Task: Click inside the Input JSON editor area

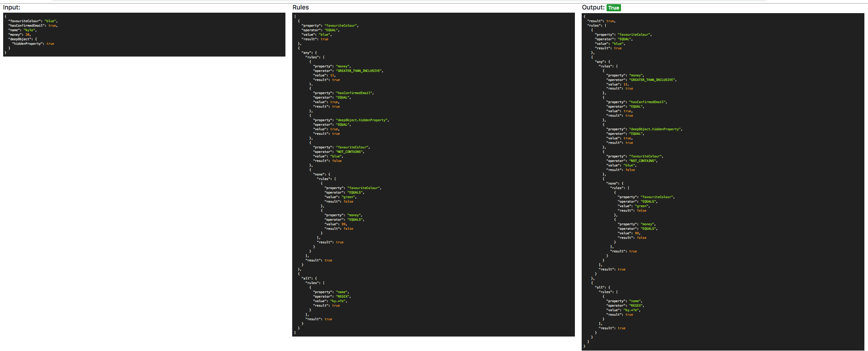Action: pyautogui.click(x=144, y=35)
